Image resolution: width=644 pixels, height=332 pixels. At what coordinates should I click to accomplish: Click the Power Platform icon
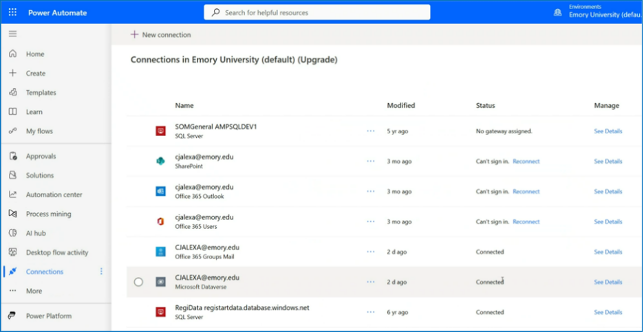(x=13, y=316)
